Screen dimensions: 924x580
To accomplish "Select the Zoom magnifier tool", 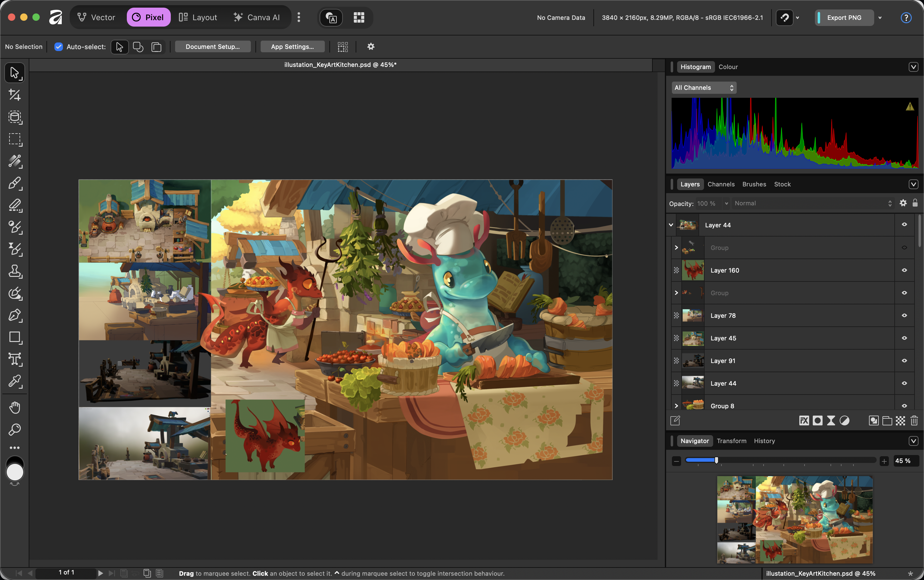I will click(x=15, y=429).
